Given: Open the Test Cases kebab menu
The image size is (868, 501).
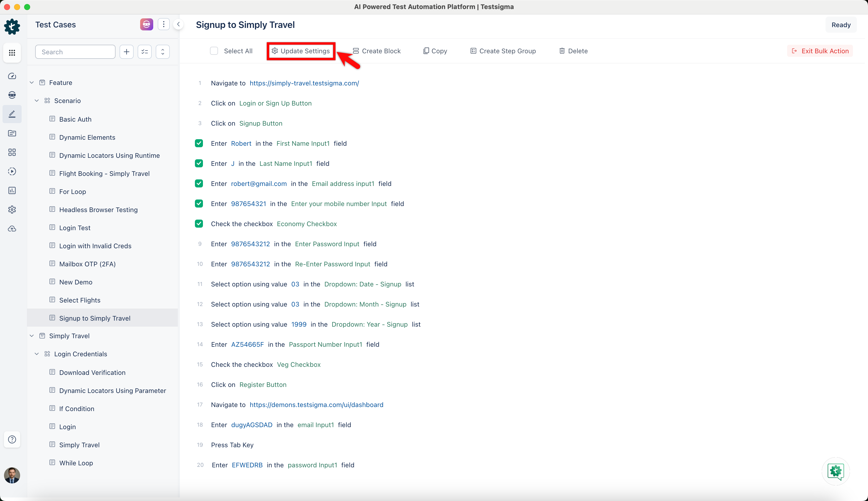Looking at the screenshot, I should coord(164,24).
